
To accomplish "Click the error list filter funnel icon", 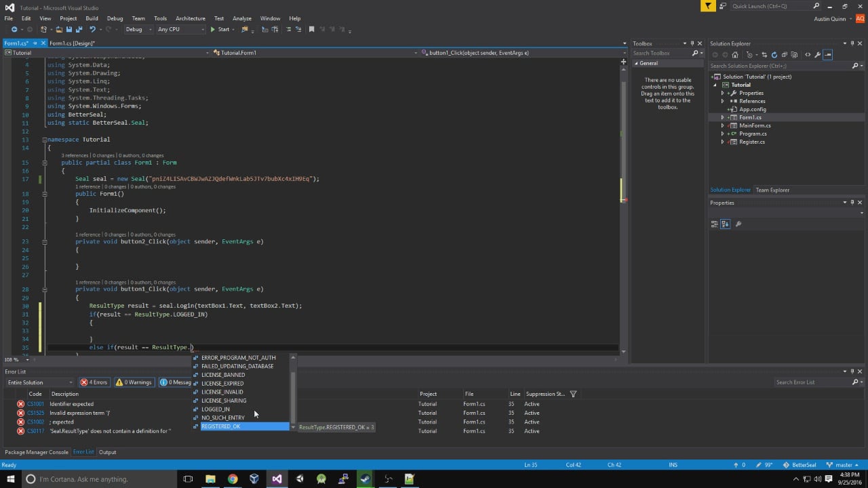I will (573, 394).
